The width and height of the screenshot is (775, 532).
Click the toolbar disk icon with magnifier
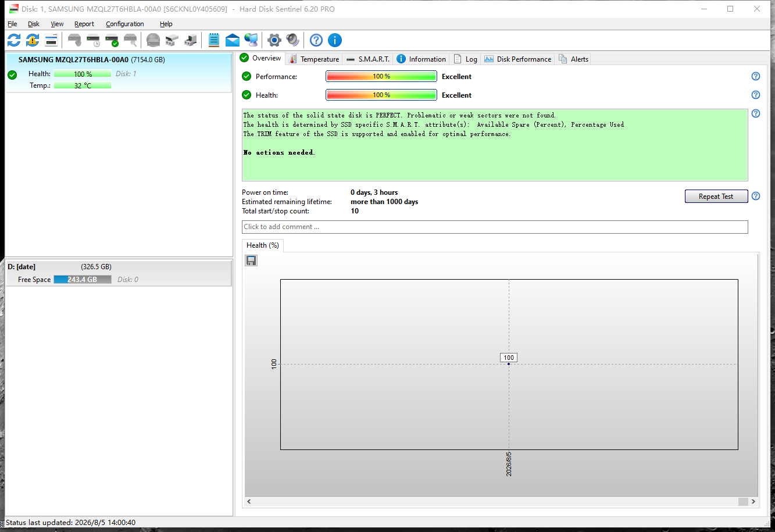130,40
